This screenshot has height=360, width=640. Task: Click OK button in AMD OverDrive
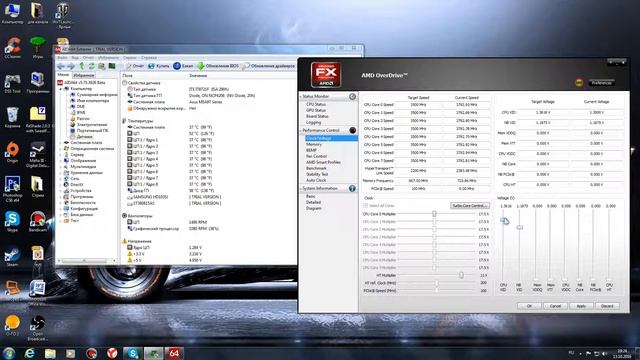tap(529, 306)
